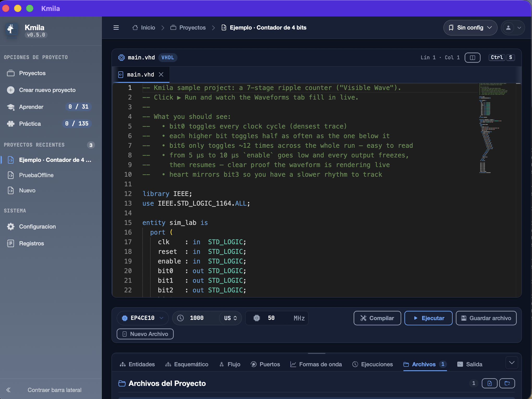Screen dimensions: 532x399
Task: Click the Inicio home icon
Action: pos(135,28)
